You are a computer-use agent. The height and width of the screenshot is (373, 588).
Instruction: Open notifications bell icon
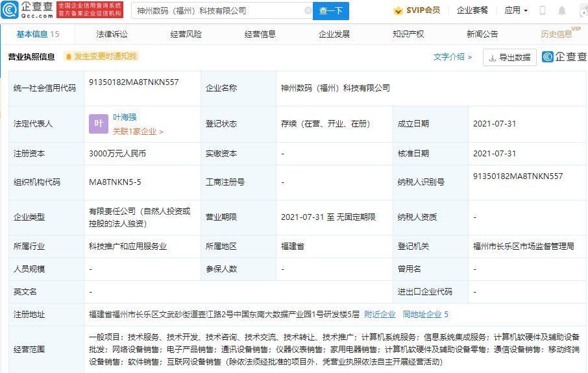click(562, 11)
